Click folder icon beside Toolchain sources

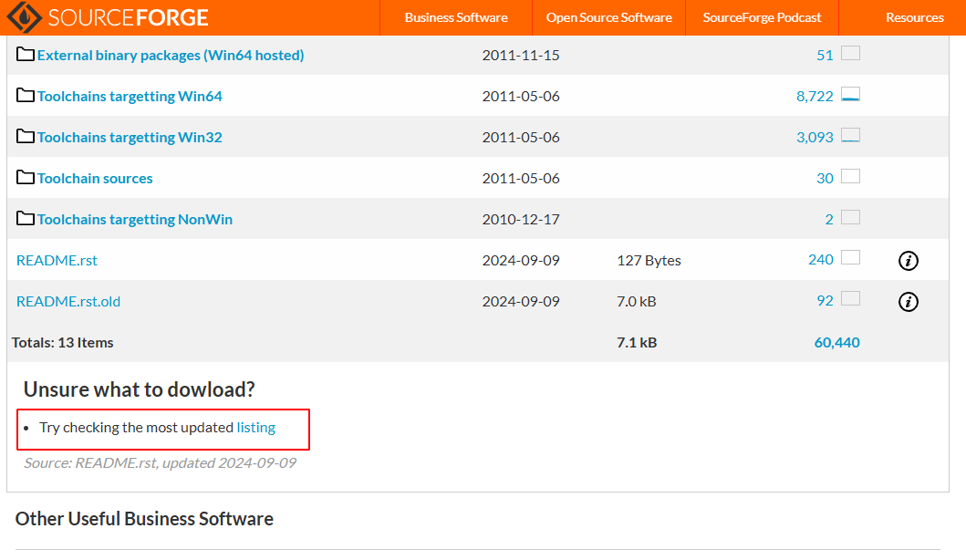click(26, 178)
